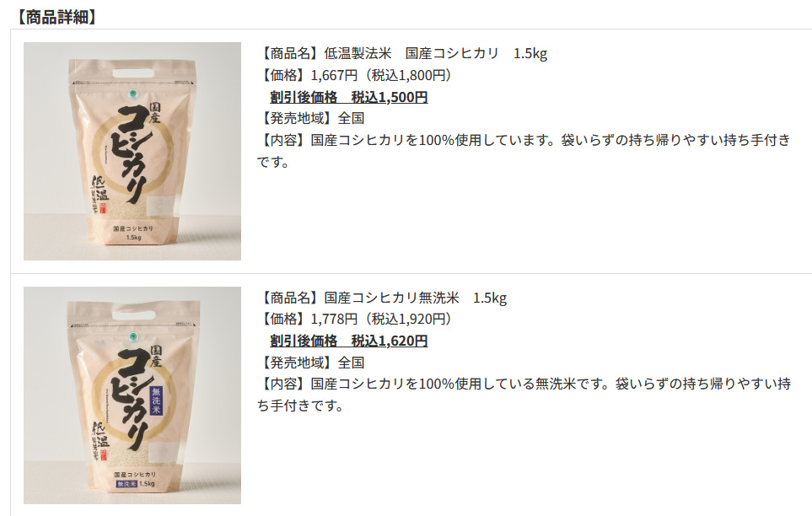Image resolution: width=812 pixels, height=516 pixels.
Task: Click the first product's 【内容】 description text
Action: (x=524, y=151)
